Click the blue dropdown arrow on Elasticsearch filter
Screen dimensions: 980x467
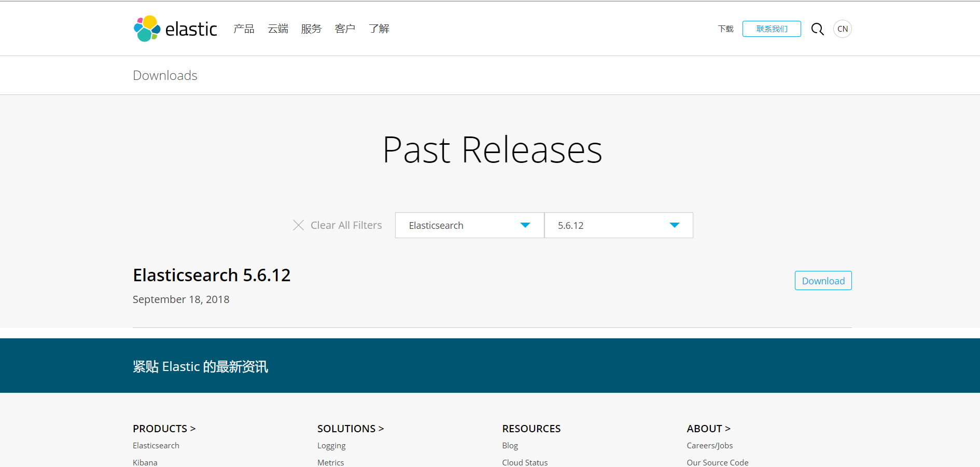525,225
